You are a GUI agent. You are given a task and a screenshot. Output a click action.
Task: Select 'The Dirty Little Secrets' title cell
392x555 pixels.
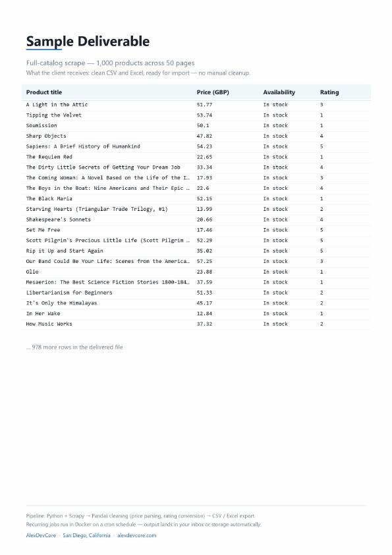coord(103,167)
